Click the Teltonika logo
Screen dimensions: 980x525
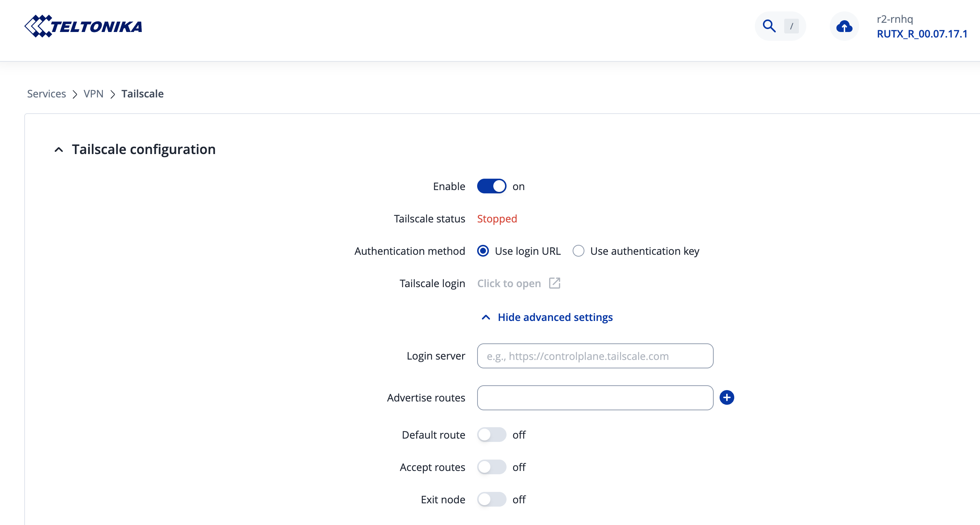pos(83,26)
